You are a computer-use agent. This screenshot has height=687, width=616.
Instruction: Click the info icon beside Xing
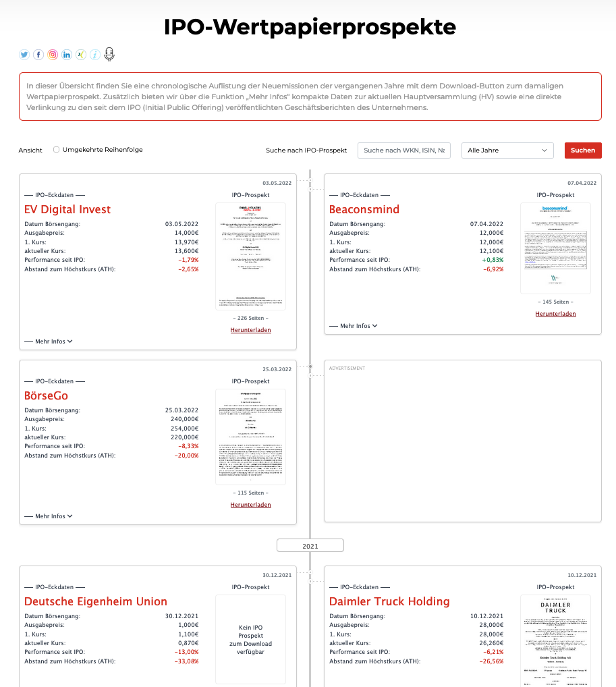pyautogui.click(x=95, y=55)
